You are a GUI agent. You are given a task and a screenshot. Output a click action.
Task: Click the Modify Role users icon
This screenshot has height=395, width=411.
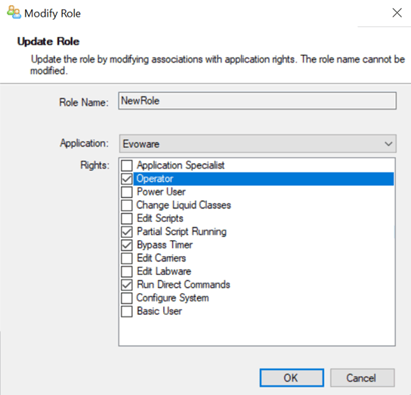coord(14,12)
